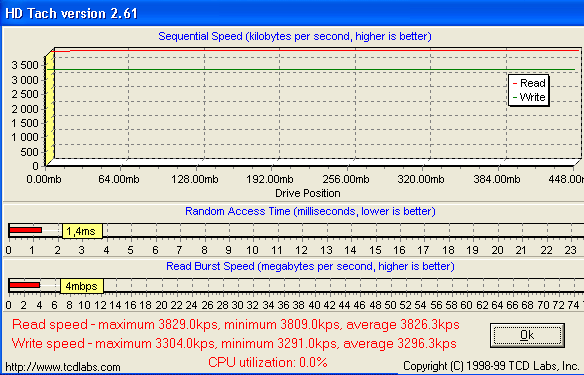
Task: Click the 1 000 y-axis label
Action: pos(25,137)
